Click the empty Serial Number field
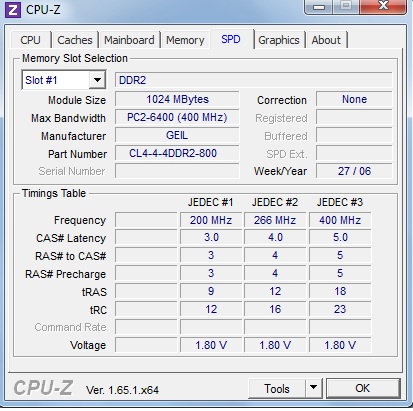Viewport: 413px width, 411px height. pos(177,171)
